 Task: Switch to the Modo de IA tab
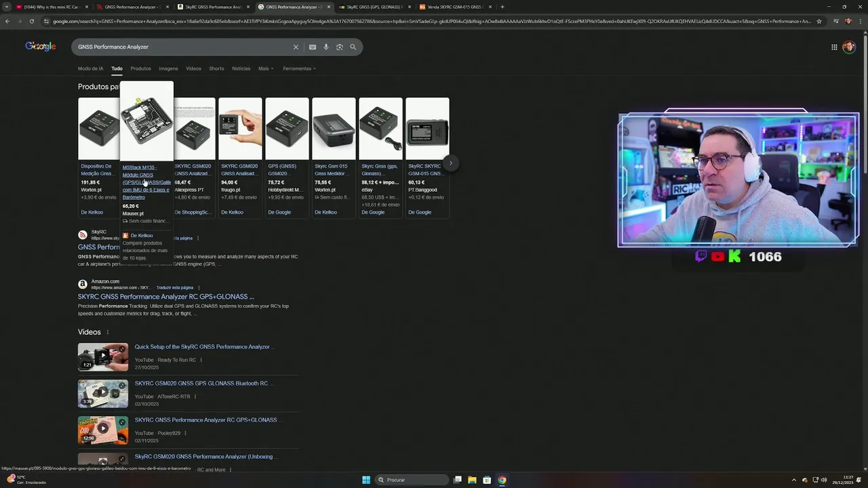click(90, 68)
